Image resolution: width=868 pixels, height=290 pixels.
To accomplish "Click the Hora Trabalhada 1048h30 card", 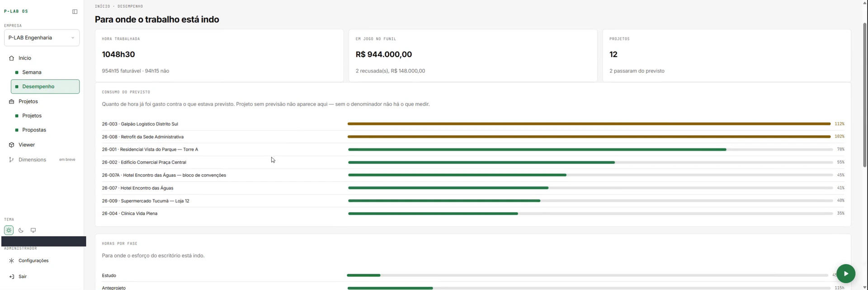I will click(x=219, y=56).
